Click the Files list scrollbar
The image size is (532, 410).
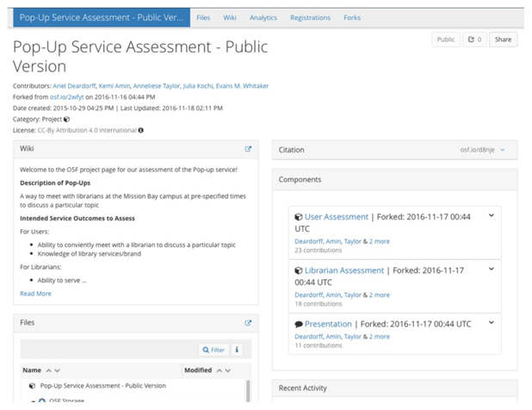tap(248, 391)
